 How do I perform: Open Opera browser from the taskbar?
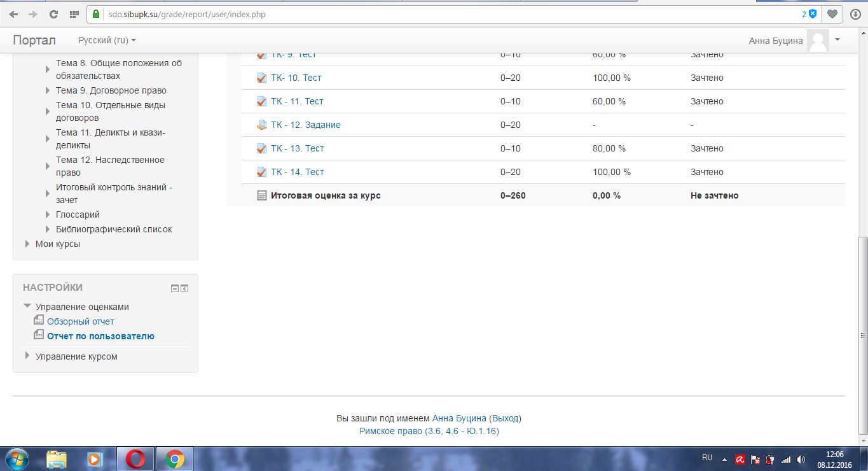point(135,458)
